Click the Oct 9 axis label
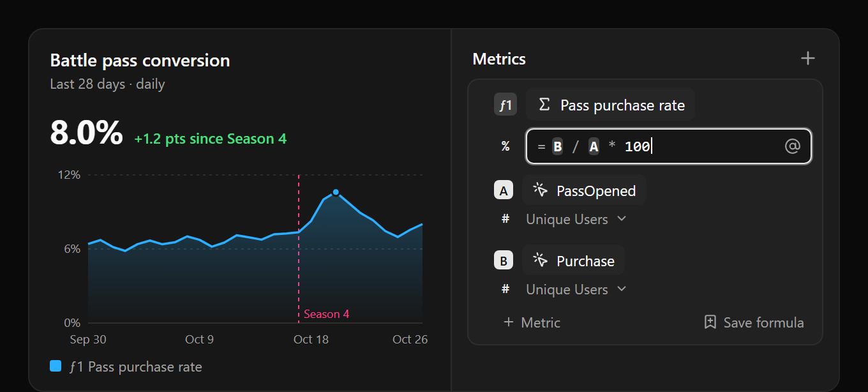 tap(199, 339)
